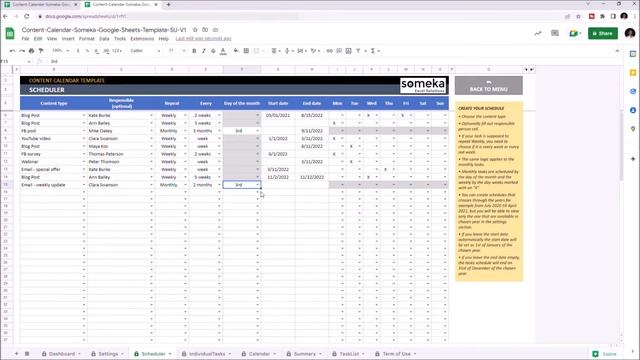The height and width of the screenshot is (360, 640).
Task: Switch to the TaskList sheet tab
Action: (x=349, y=354)
